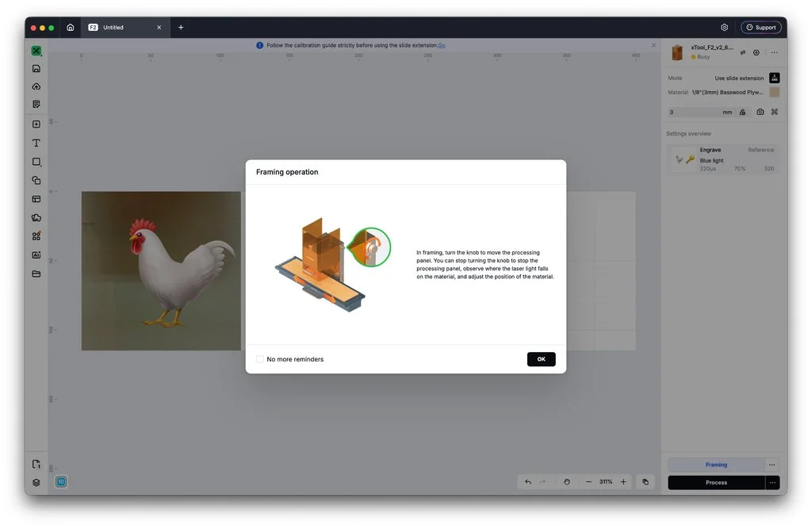This screenshot has width=812, height=528.
Task: Open the Basswood Plywood material selector
Action: click(728, 92)
